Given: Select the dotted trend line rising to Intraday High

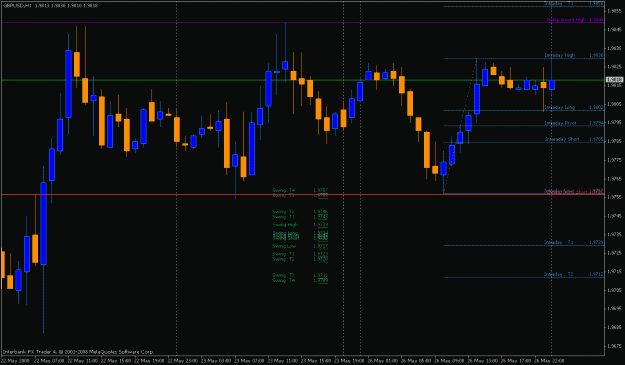Looking at the screenshot, I should (x=460, y=126).
